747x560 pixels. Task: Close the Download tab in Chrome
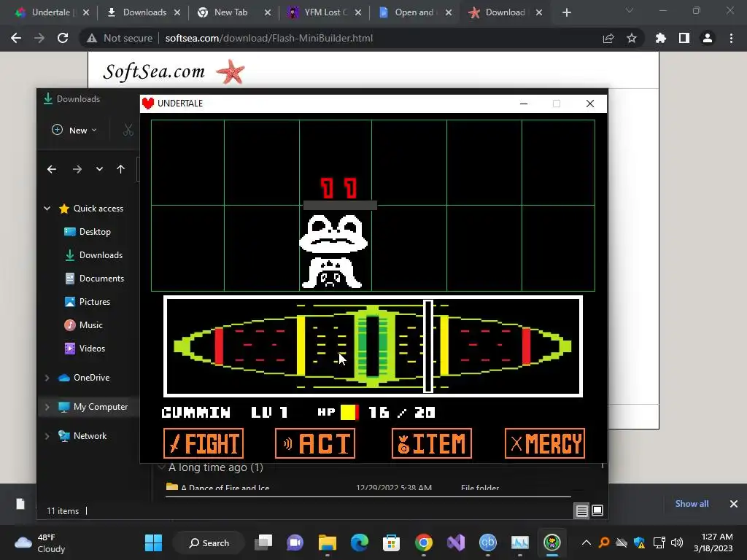point(539,12)
